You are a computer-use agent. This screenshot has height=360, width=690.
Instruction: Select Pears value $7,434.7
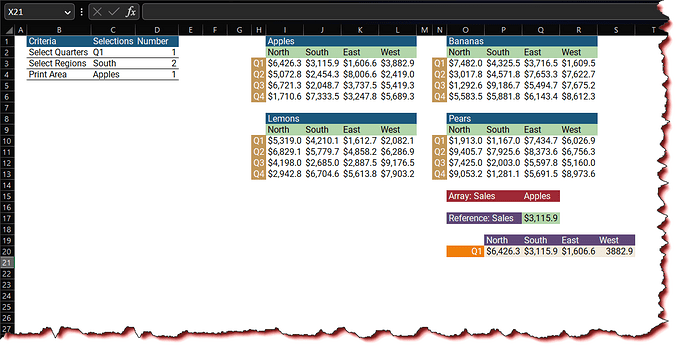[x=541, y=141]
